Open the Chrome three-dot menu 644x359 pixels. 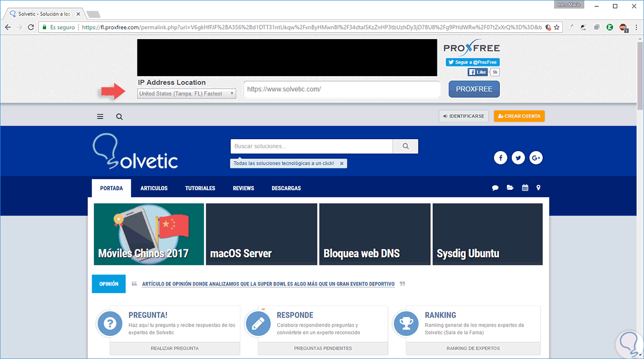[637, 27]
